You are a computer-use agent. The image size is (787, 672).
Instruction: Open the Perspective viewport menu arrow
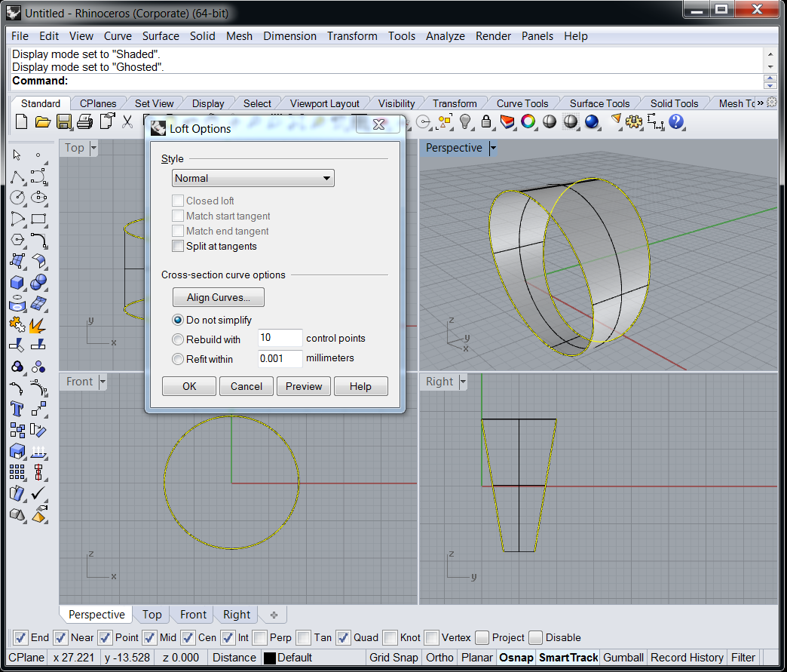[x=493, y=148]
